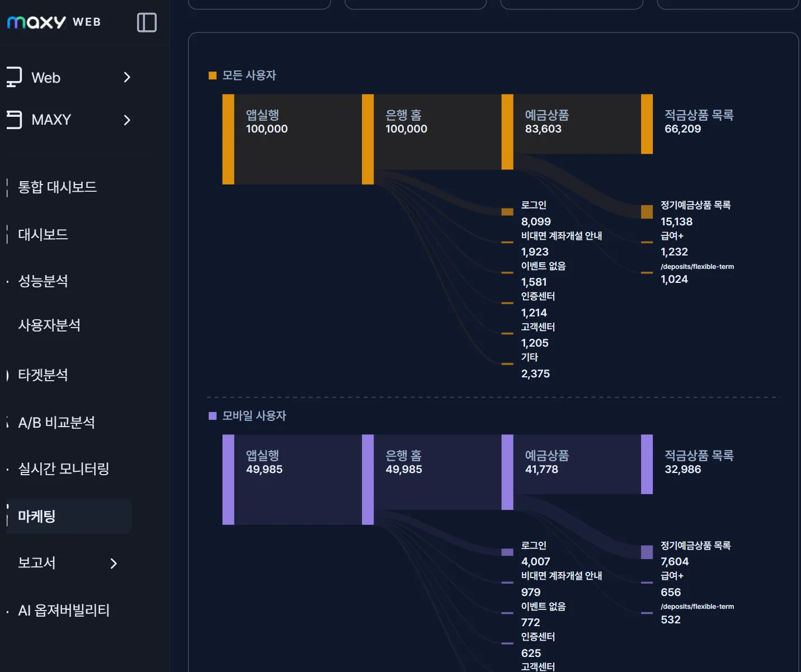Select the 마케팅 menu item
Image resolution: width=801 pixels, height=672 pixels.
coord(69,516)
